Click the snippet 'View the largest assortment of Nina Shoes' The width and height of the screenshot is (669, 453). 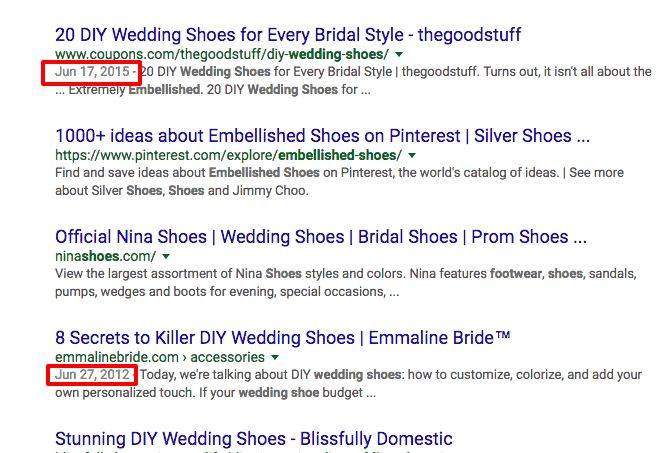pos(346,274)
